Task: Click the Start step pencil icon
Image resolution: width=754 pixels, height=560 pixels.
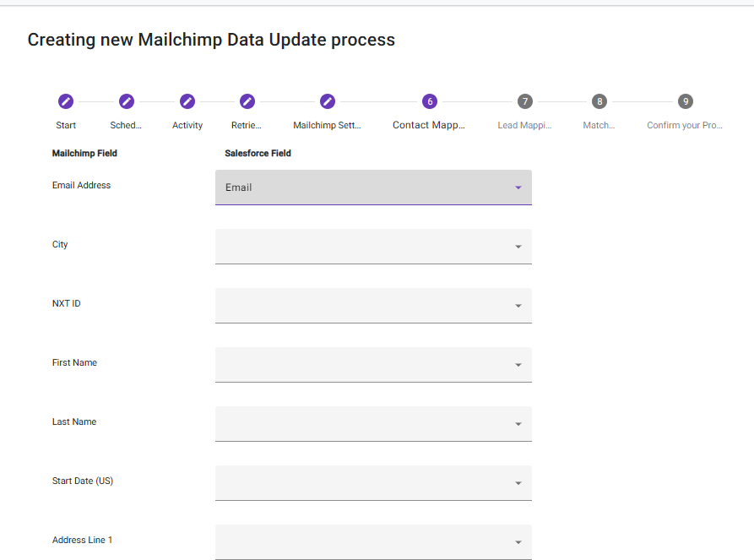Action: point(66,101)
